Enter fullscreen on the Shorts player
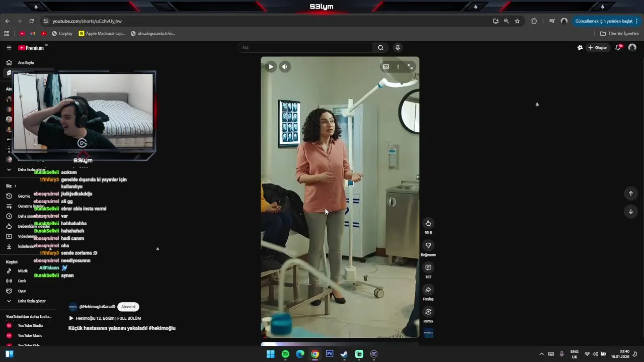The image size is (644, 362). click(410, 66)
